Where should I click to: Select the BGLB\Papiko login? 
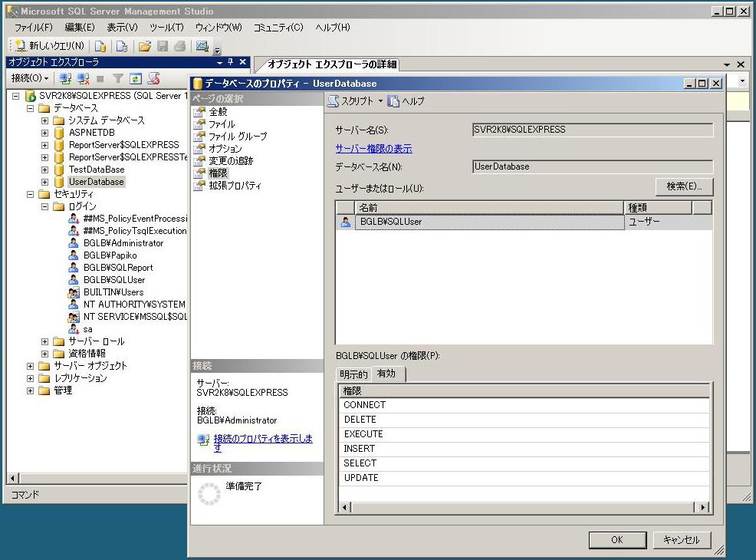tap(110, 255)
